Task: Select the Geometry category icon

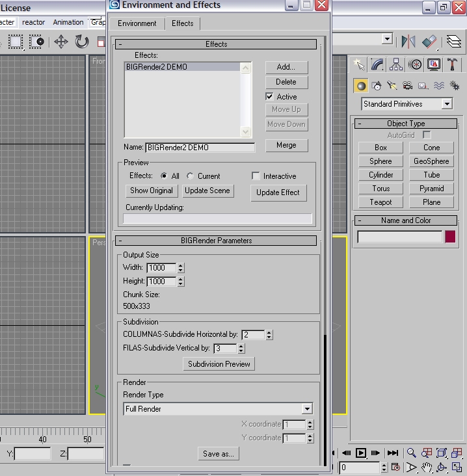Action: tap(361, 86)
